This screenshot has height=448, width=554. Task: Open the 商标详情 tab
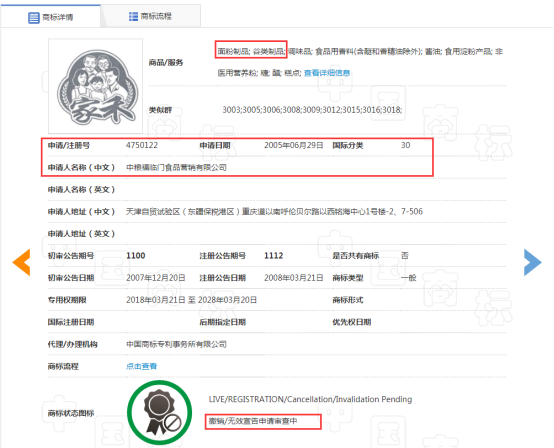point(51,17)
